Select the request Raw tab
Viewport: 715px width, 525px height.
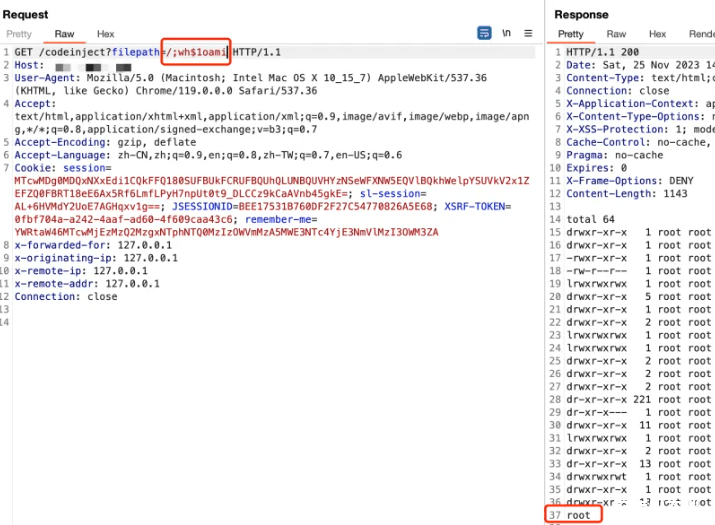coord(65,34)
